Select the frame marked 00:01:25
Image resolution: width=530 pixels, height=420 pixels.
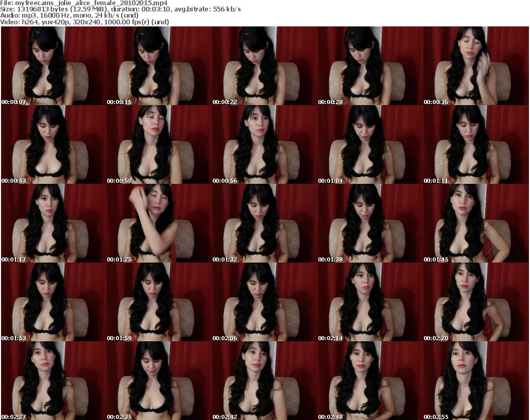[159, 224]
